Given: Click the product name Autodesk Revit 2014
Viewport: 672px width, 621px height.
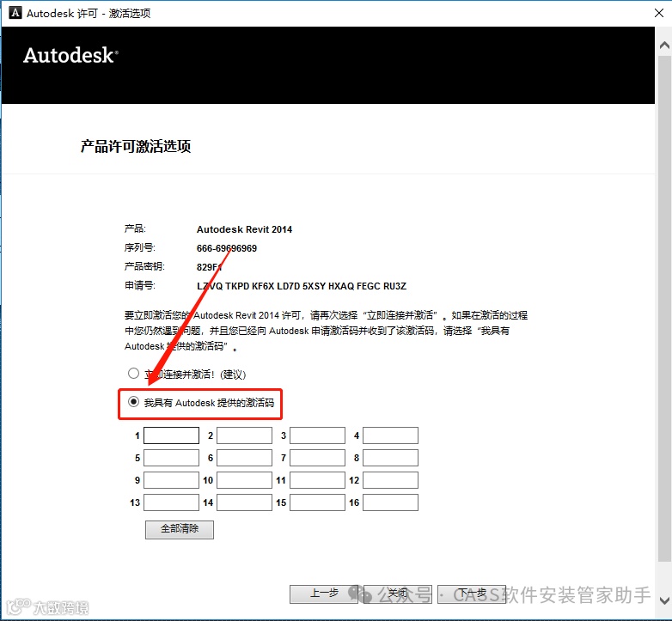Looking at the screenshot, I should pyautogui.click(x=244, y=229).
